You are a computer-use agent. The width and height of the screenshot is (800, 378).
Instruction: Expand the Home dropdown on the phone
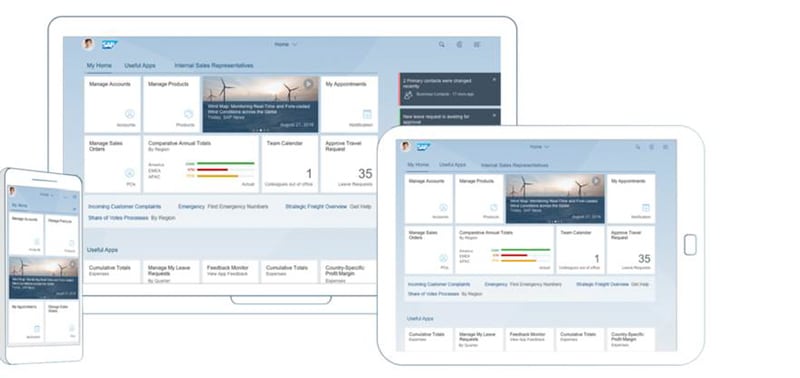(46, 195)
